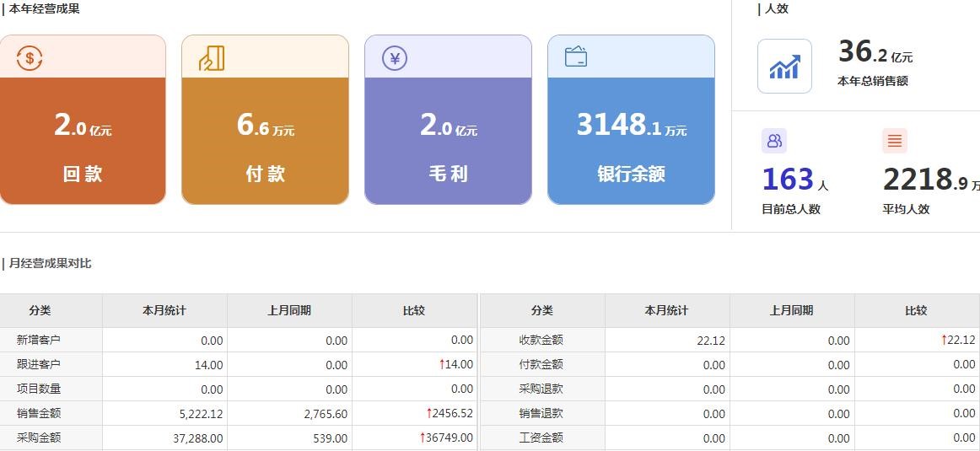Click the ↑14.00 comparison cell
980x451 pixels.
coord(414,365)
